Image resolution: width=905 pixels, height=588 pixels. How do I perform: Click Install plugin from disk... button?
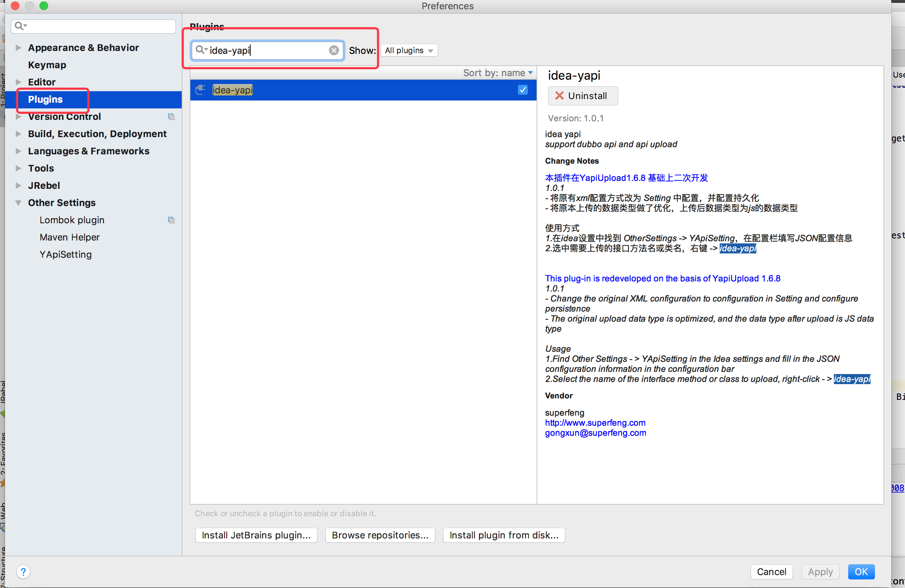tap(503, 535)
